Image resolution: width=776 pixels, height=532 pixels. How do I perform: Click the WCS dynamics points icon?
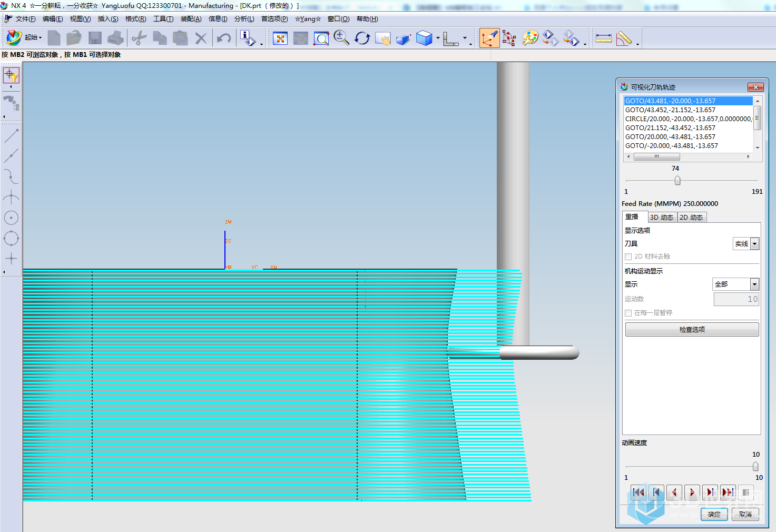click(509, 38)
